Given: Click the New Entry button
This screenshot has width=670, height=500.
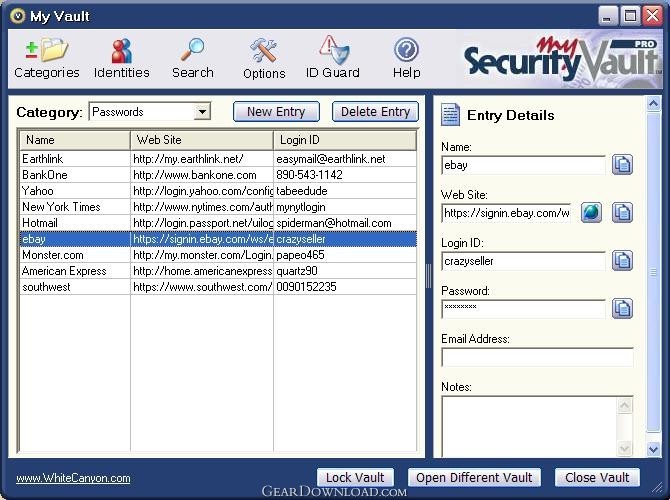Looking at the screenshot, I should tap(276, 112).
